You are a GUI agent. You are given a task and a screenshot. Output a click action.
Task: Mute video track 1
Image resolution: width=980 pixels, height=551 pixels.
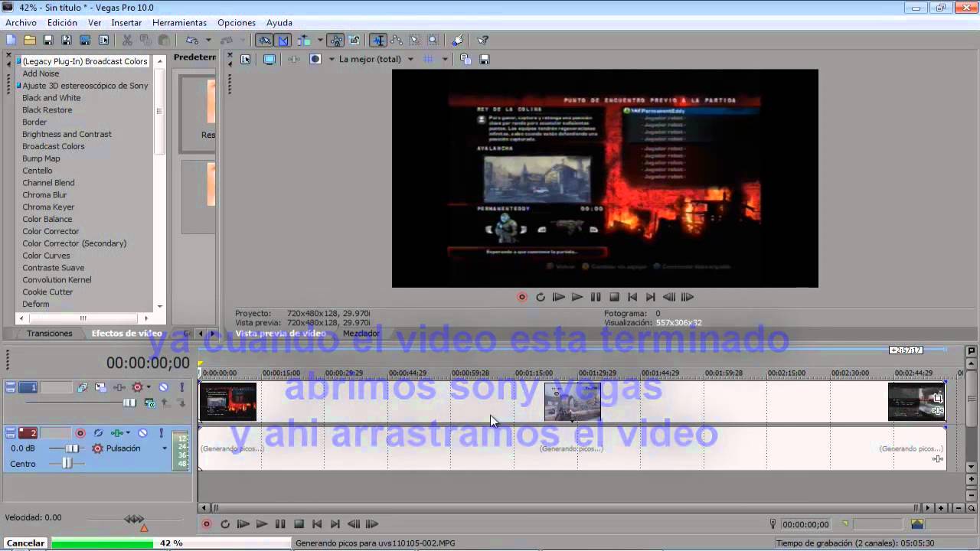[x=163, y=388]
